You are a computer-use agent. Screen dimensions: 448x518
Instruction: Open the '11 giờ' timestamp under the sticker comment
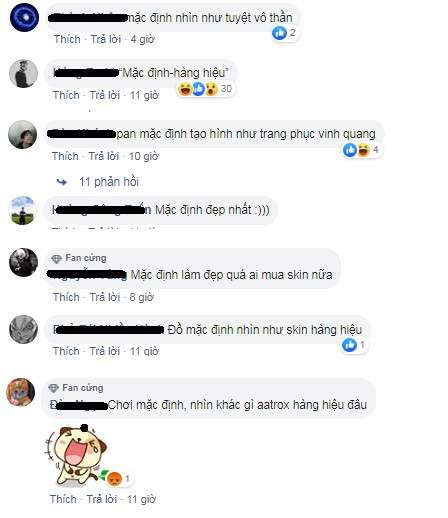(141, 499)
